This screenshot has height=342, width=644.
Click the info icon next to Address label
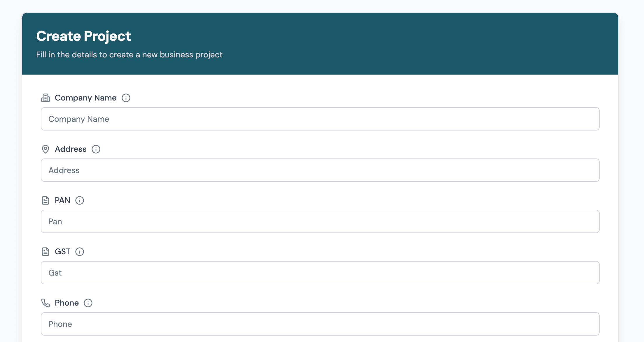click(96, 149)
